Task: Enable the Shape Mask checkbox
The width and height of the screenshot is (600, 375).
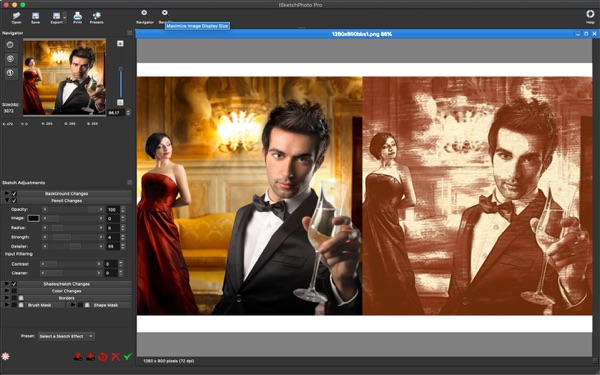Action: (x=80, y=305)
